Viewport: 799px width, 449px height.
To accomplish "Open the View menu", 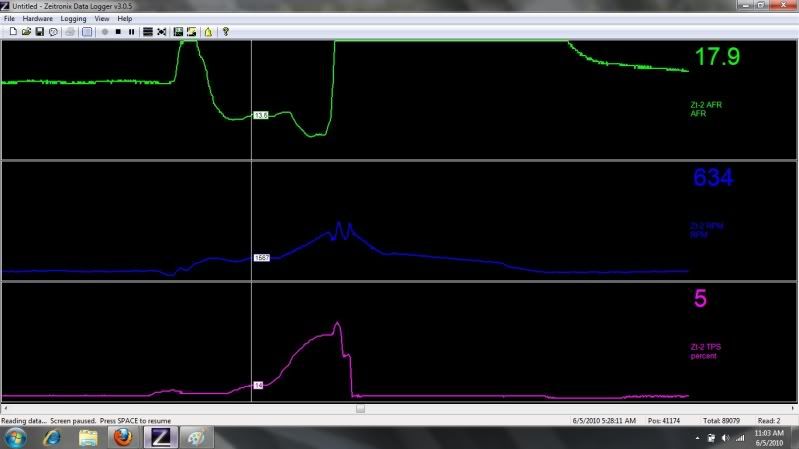I will click(x=102, y=18).
